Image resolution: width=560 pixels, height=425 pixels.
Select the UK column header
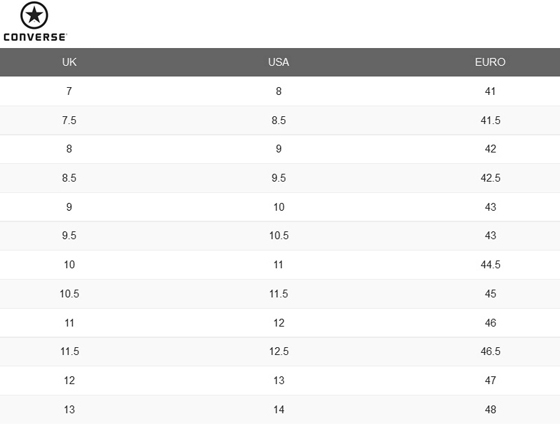[x=69, y=62]
